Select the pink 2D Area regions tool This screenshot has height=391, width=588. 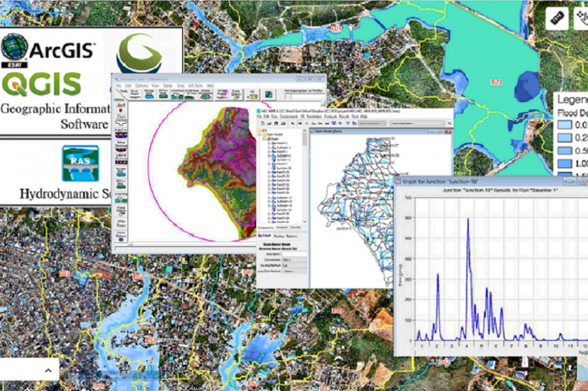(x=222, y=94)
